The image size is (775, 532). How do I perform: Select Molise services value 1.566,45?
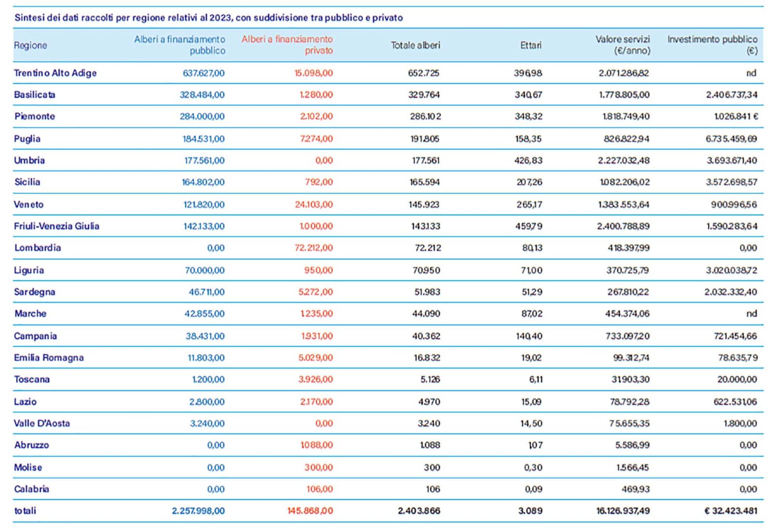(633, 467)
